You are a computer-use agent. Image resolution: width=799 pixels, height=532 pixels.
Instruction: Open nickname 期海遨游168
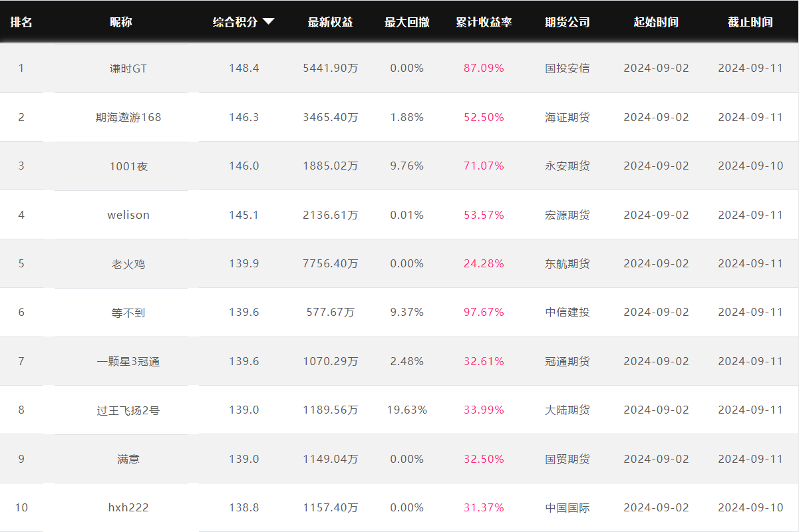pyautogui.click(x=128, y=117)
